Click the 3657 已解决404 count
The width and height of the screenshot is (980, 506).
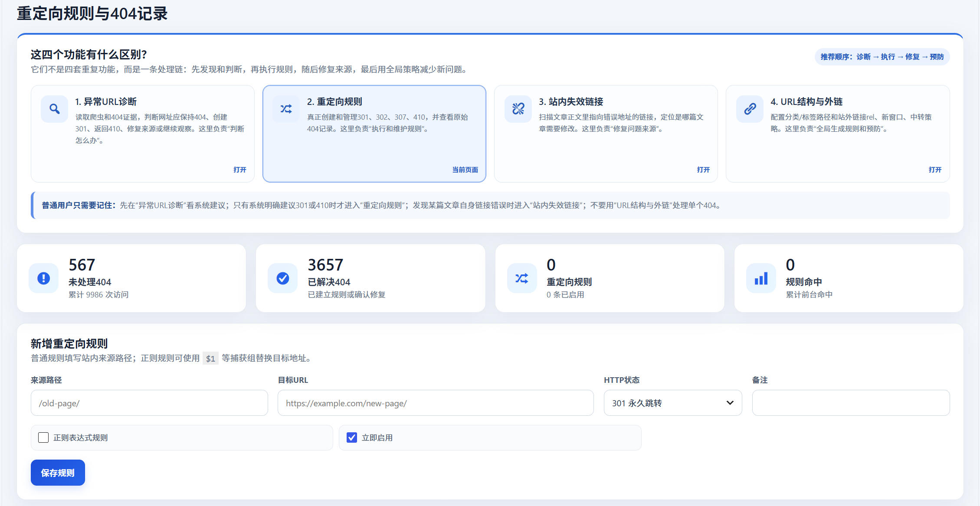(x=325, y=264)
